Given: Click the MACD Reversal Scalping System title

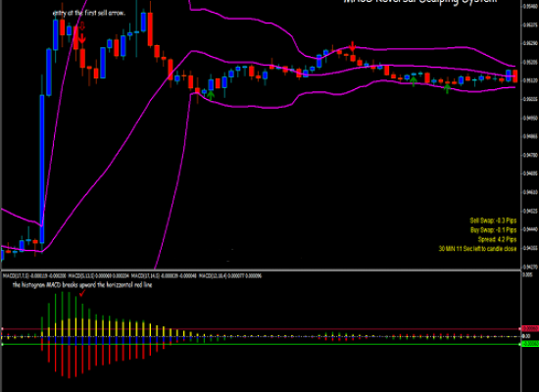Looking at the screenshot, I should click(x=420, y=2).
